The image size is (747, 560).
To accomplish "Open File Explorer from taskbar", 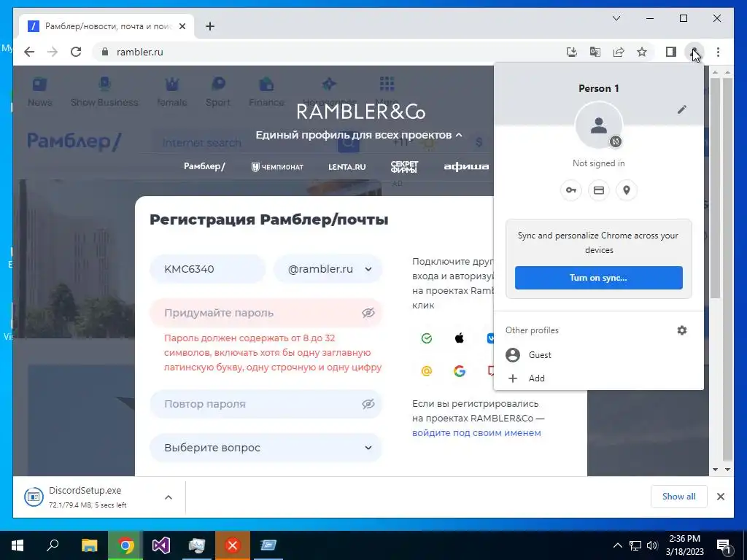I will [89, 545].
